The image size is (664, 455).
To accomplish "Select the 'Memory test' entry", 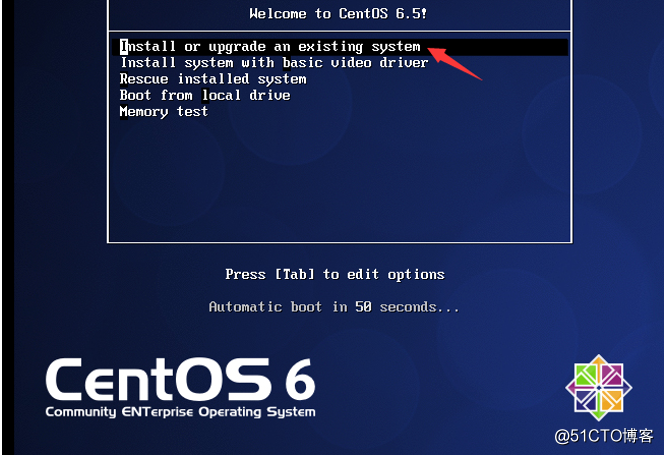I will point(163,112).
